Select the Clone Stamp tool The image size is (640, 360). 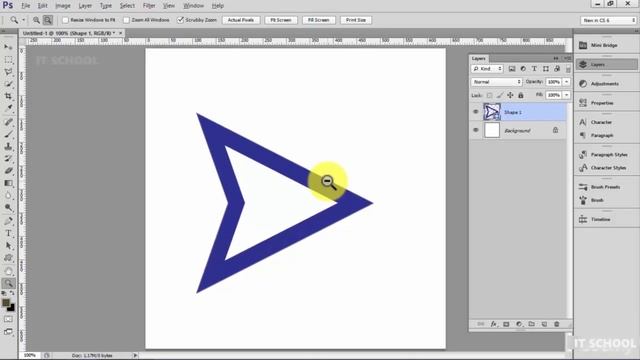[8, 146]
